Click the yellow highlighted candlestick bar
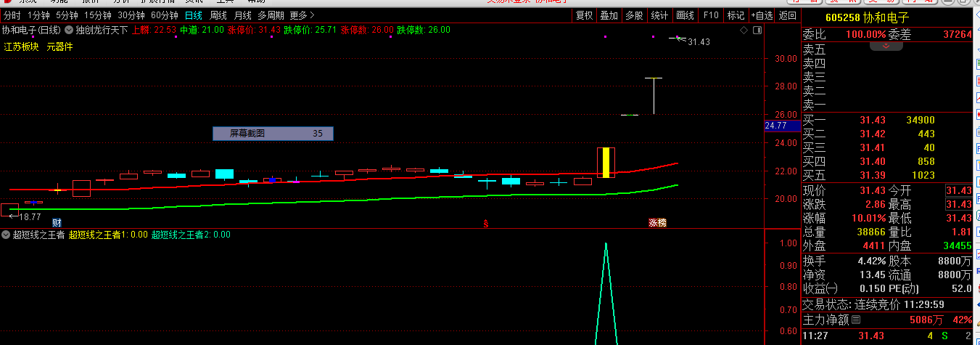This screenshot has height=345, width=980. (606, 162)
